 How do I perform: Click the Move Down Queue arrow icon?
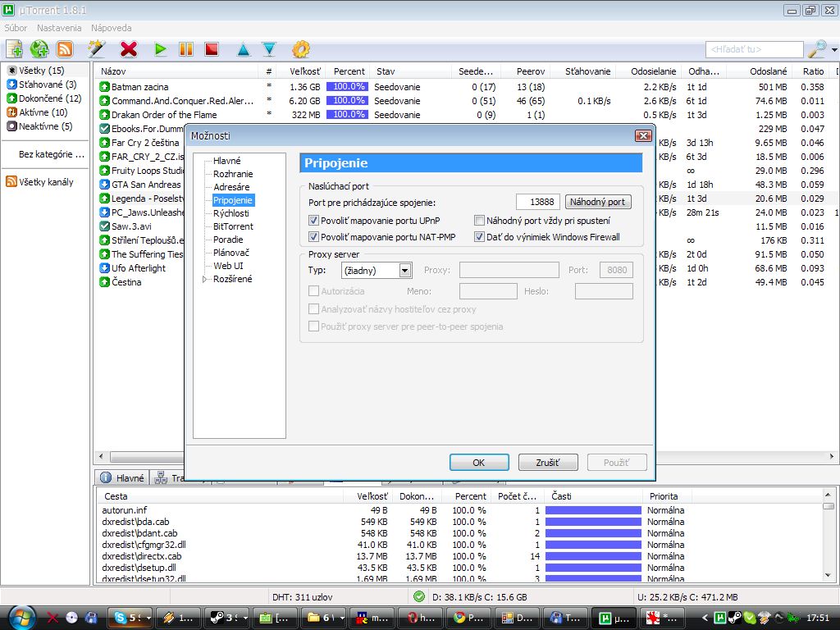[269, 50]
